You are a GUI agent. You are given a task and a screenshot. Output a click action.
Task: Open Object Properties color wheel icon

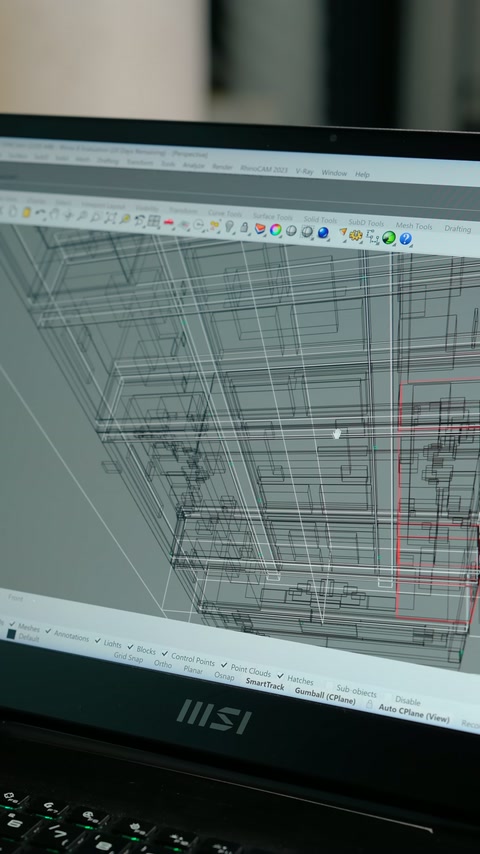[x=276, y=229]
